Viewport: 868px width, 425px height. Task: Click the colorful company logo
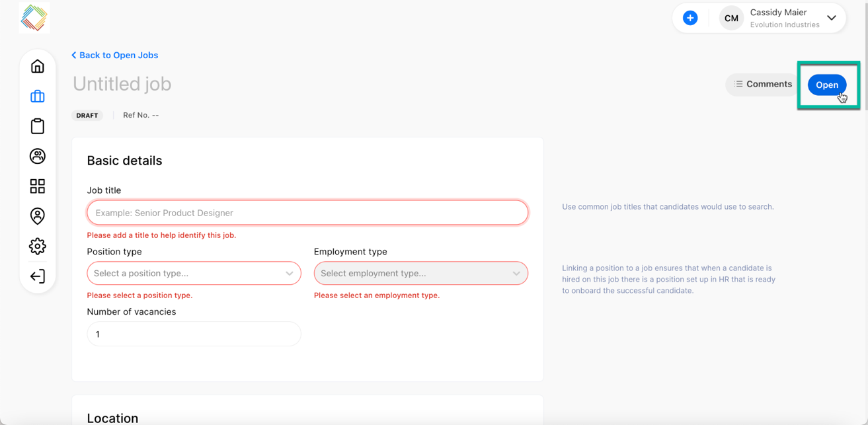(x=34, y=18)
